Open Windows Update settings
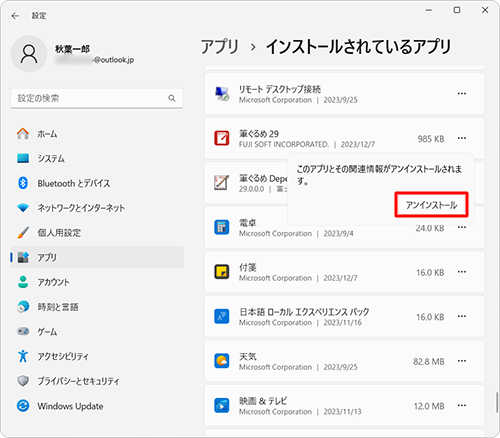Image resolution: width=500 pixels, height=438 pixels. [x=97, y=406]
